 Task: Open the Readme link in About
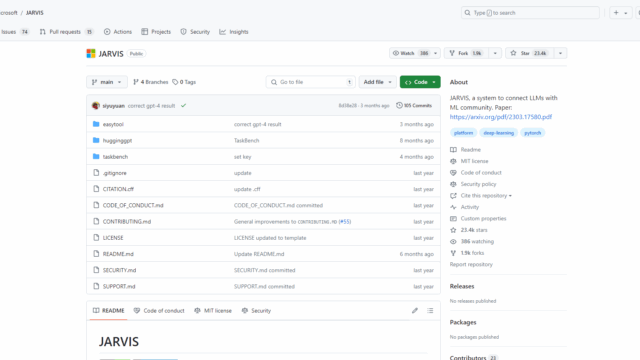pos(465,150)
